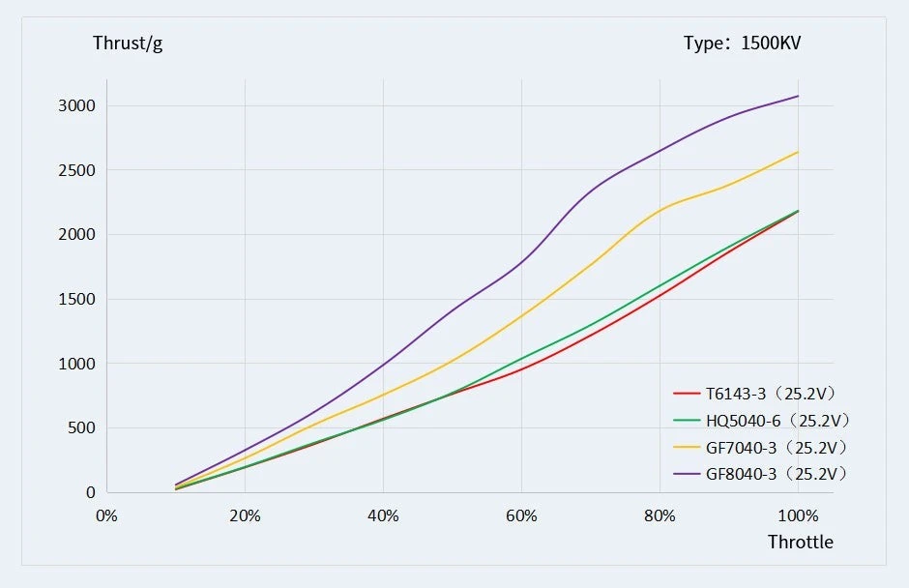Image resolution: width=909 pixels, height=588 pixels.
Task: Click the 80% throttle axis label
Action: coord(660,515)
